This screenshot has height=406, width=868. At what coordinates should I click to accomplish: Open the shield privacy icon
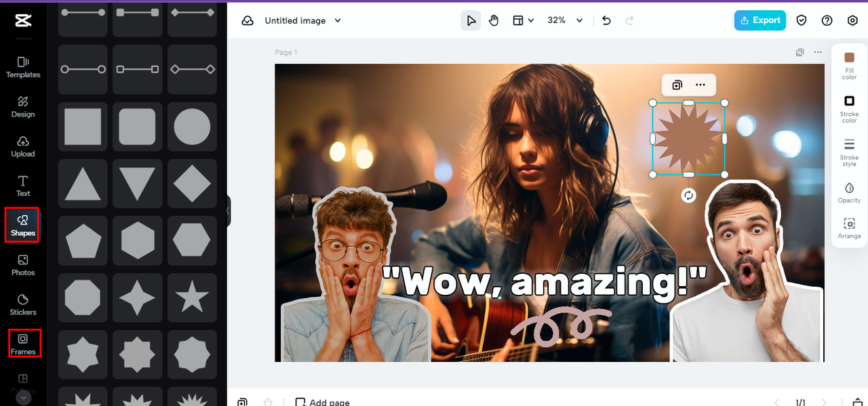[x=802, y=20]
